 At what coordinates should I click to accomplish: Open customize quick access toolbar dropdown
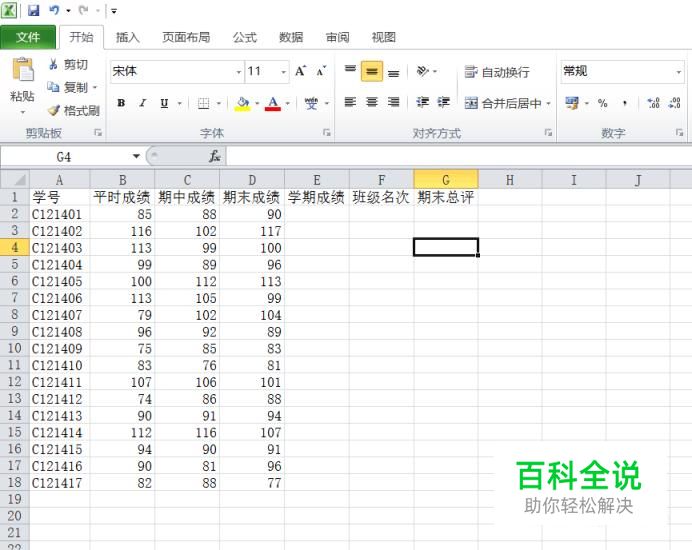click(x=114, y=11)
